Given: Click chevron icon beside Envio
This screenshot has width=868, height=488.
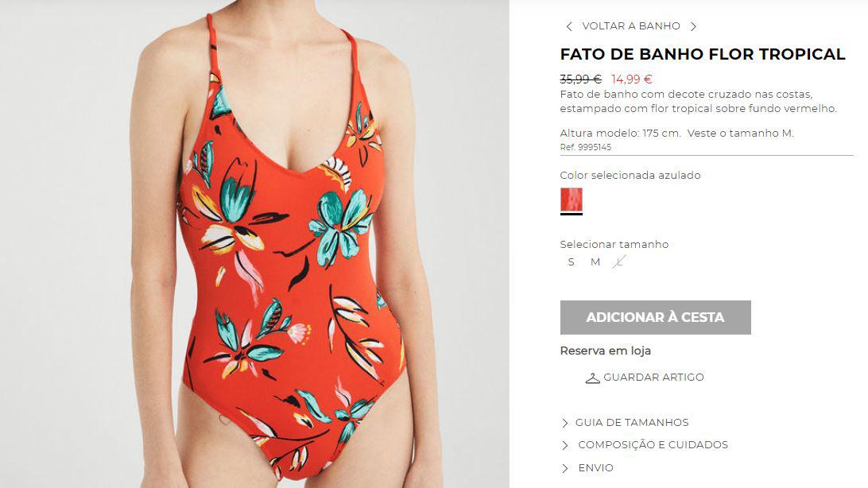Looking at the screenshot, I should click(564, 468).
